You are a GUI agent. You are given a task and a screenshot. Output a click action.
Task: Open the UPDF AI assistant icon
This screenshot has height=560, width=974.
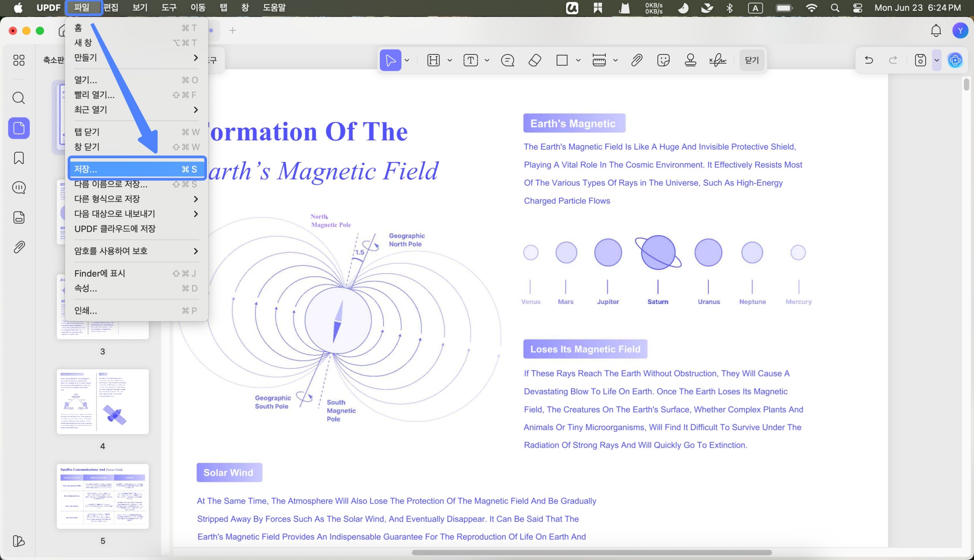[x=955, y=60]
